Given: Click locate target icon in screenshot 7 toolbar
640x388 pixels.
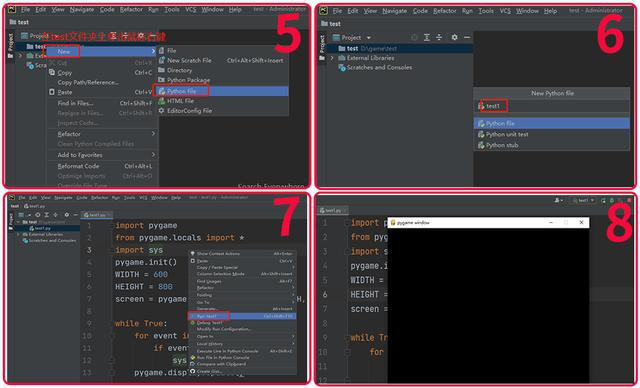Looking at the screenshot, I should [38, 215].
